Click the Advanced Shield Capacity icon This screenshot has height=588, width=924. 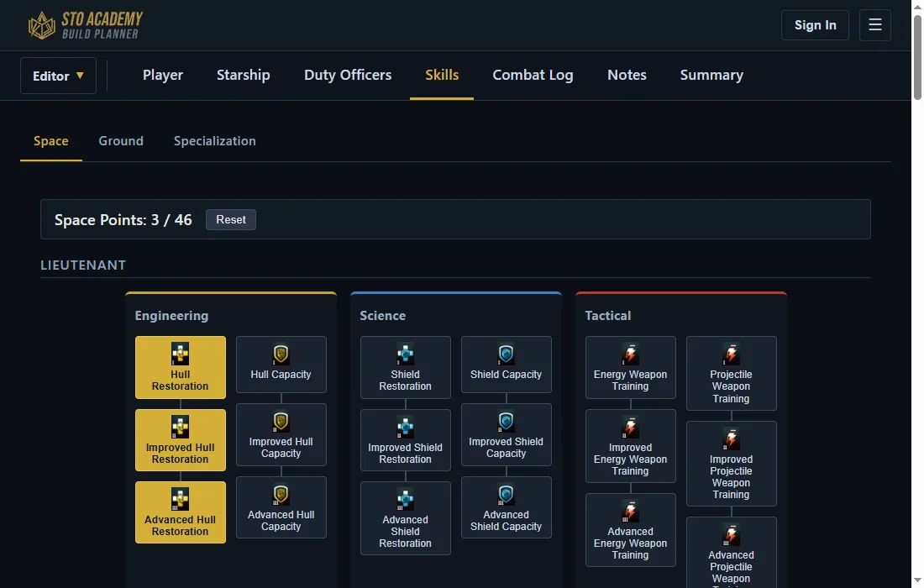[507, 495]
